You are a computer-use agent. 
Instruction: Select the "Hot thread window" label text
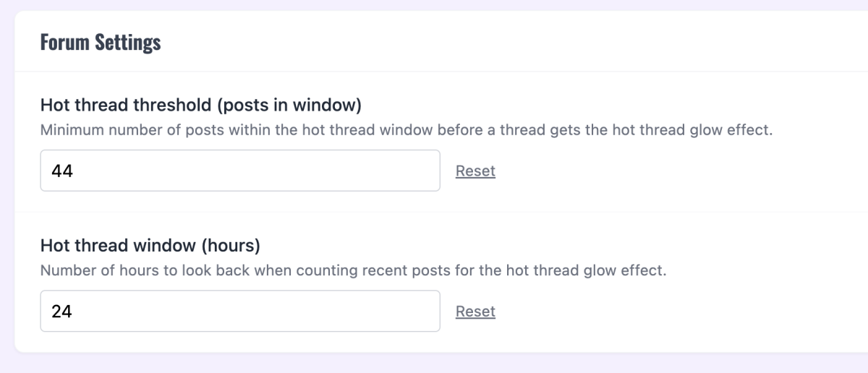[x=109, y=246]
